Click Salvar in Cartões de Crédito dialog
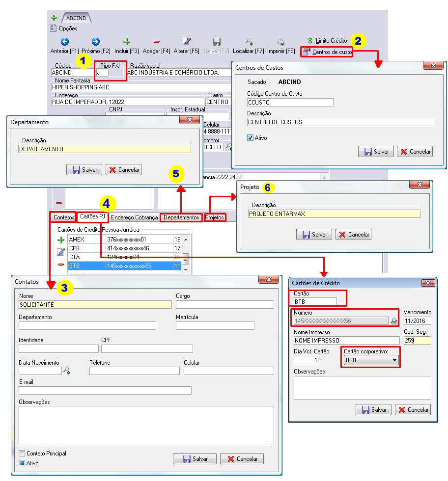 click(373, 410)
